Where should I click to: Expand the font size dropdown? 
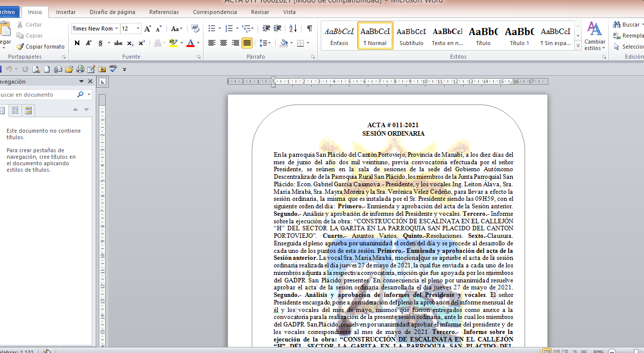[x=138, y=29]
